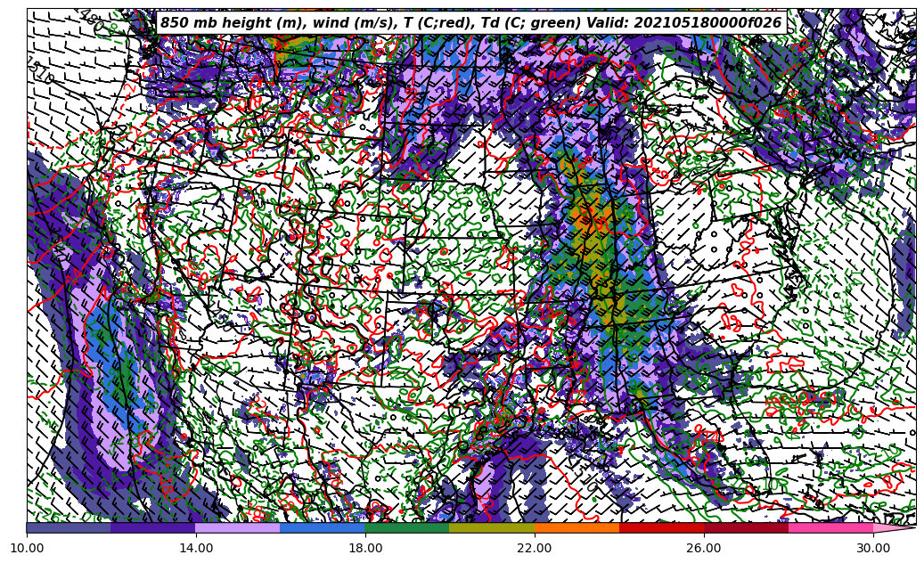The image size is (924, 563).
Task: Click the orange shaded maximum over the Midwest
Action: (587, 218)
